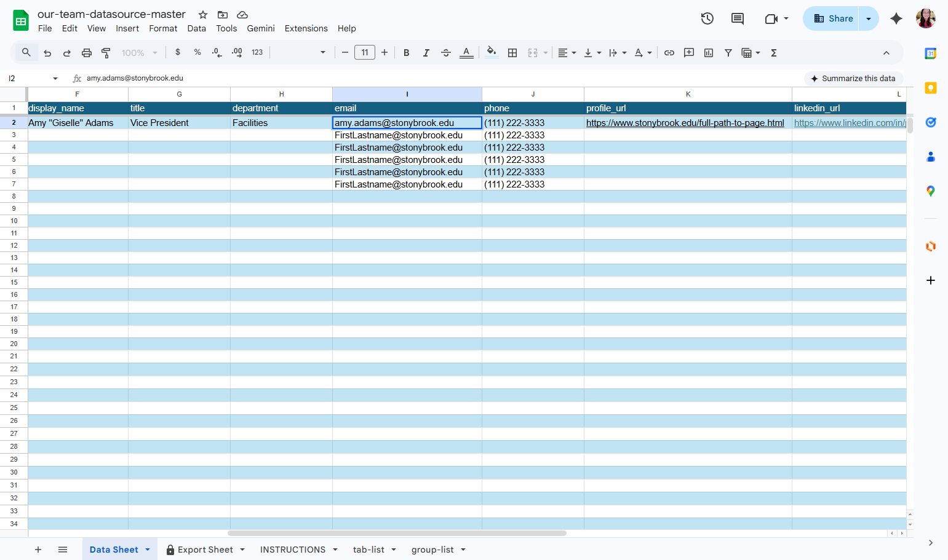Add a new sheet with plus button
The width and height of the screenshot is (948, 560).
pos(38,550)
